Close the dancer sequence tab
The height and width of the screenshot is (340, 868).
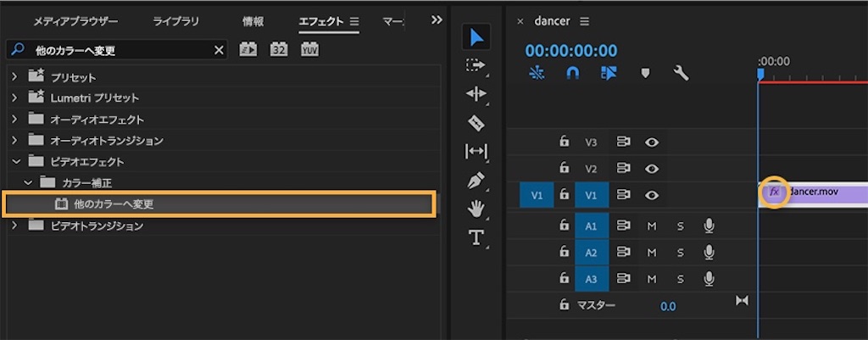pyautogui.click(x=520, y=21)
